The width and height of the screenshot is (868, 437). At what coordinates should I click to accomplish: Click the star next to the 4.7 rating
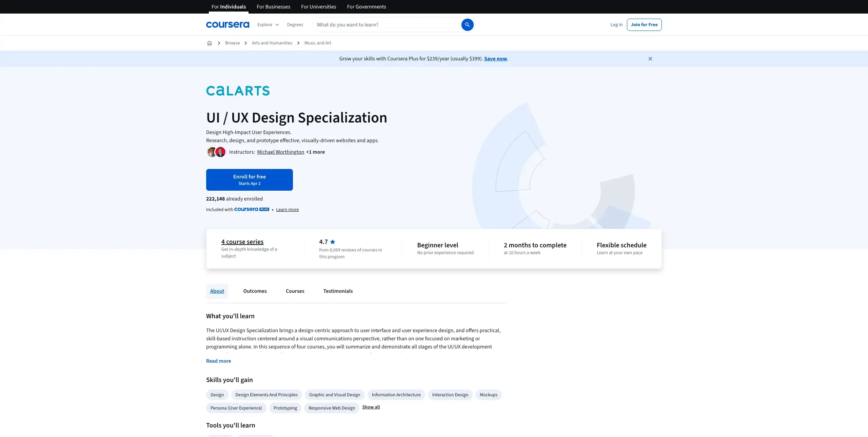pyautogui.click(x=332, y=242)
